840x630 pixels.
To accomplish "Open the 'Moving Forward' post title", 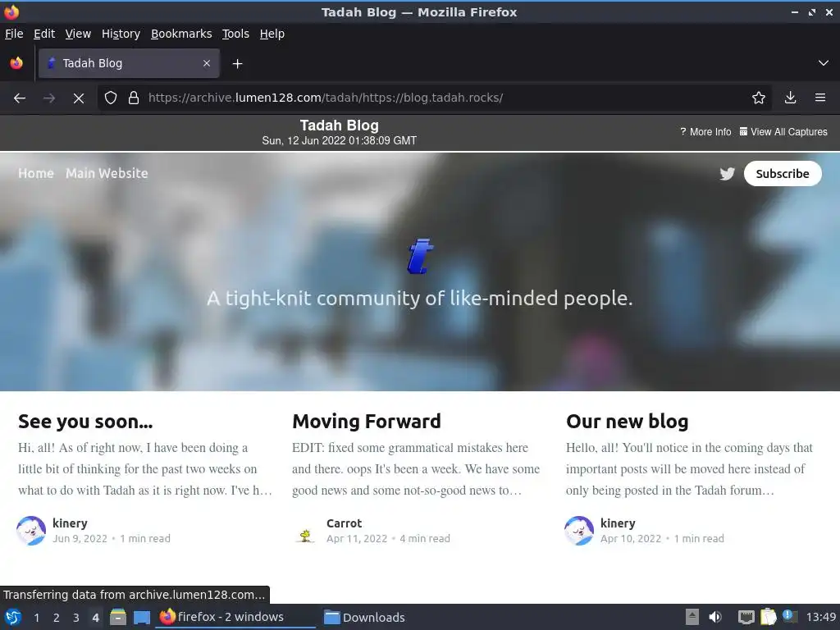I will 367,422.
